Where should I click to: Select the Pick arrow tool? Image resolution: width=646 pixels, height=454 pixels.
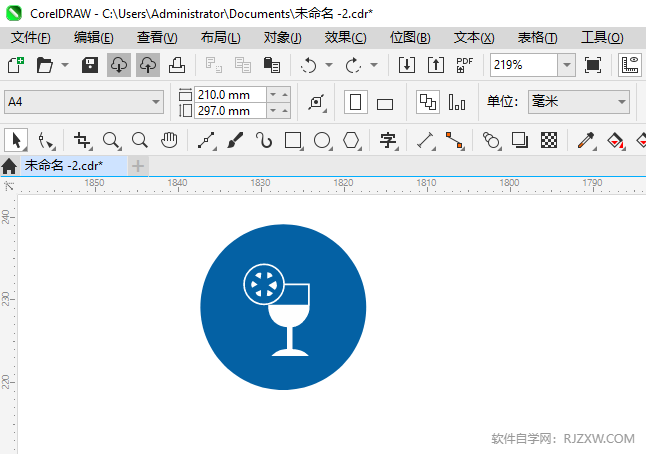point(16,140)
